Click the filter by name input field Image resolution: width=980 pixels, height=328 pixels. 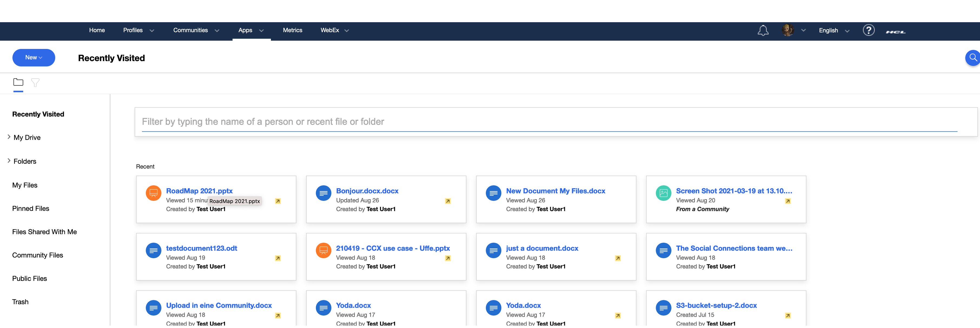coord(550,122)
